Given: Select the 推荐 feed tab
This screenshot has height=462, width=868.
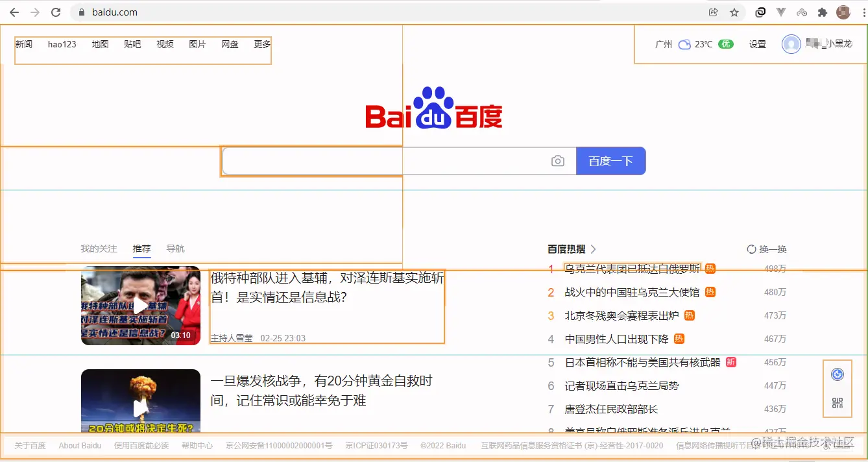Looking at the screenshot, I should (x=141, y=249).
